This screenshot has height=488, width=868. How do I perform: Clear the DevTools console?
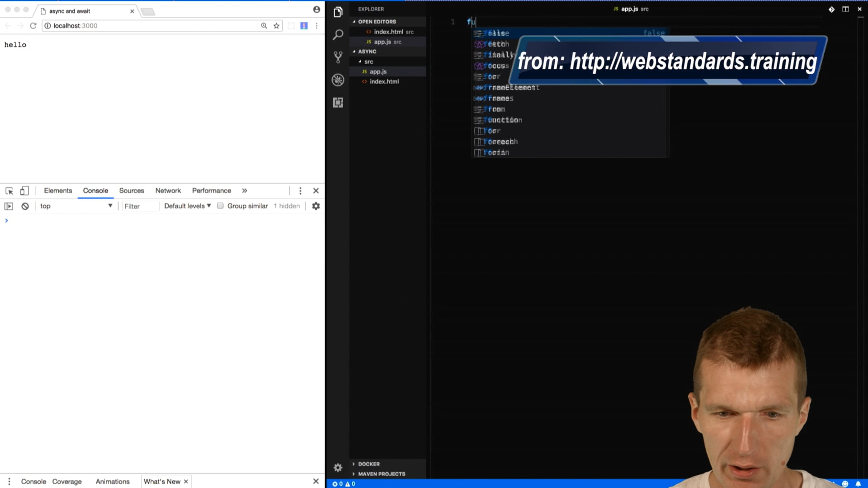pos(25,206)
